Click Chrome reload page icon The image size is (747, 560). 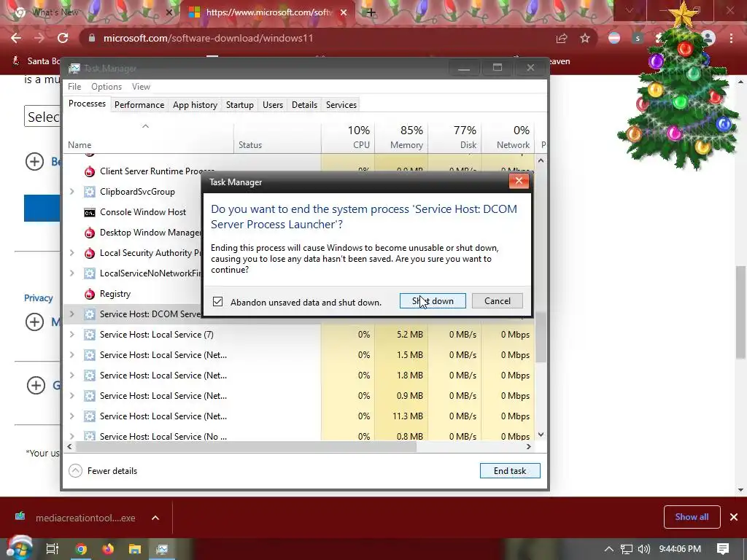(x=63, y=38)
